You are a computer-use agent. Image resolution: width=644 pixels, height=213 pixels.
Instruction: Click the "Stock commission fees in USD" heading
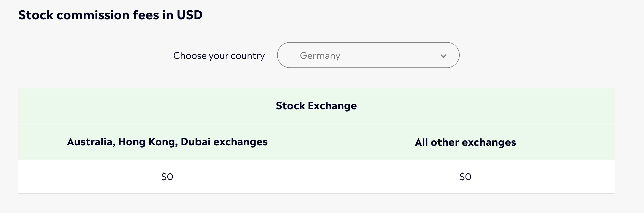pos(110,15)
